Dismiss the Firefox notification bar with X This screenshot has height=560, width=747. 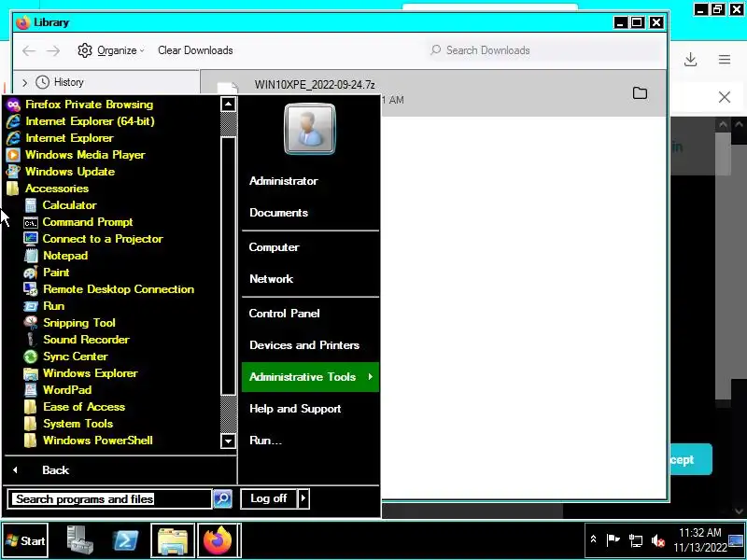(x=725, y=97)
